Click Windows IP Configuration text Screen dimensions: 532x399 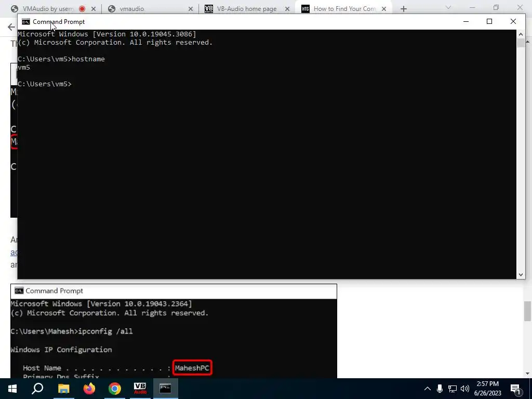pyautogui.click(x=61, y=350)
